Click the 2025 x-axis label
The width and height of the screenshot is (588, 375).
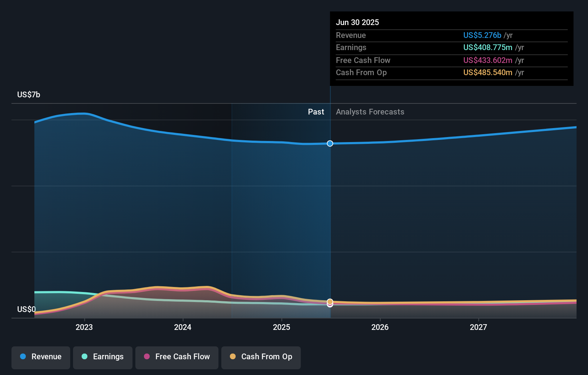click(x=281, y=327)
